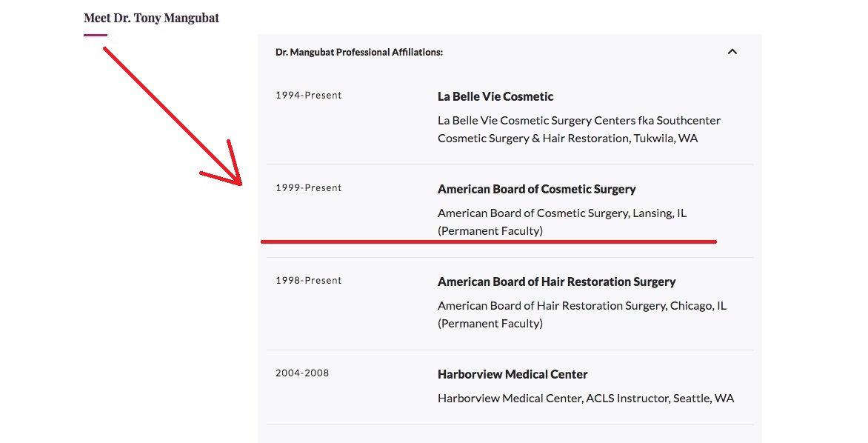Screen dimensions: 868x443
Task: Click American Board of Hair Restoration Surgery title
Action: click(556, 282)
